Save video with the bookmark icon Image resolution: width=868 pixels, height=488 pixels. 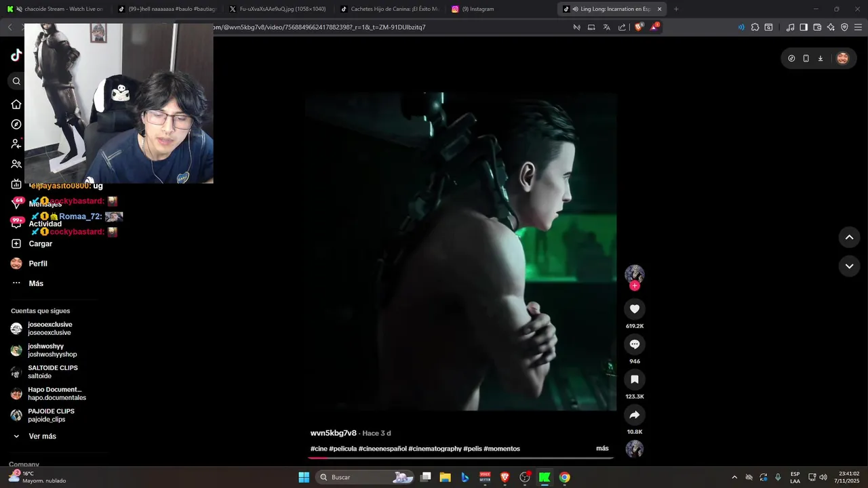[635, 380]
